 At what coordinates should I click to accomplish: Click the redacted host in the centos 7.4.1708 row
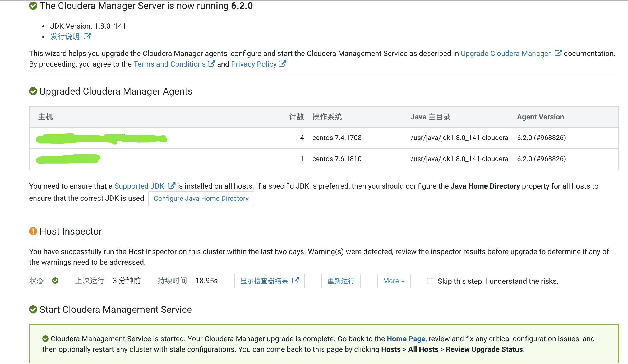[x=101, y=138]
